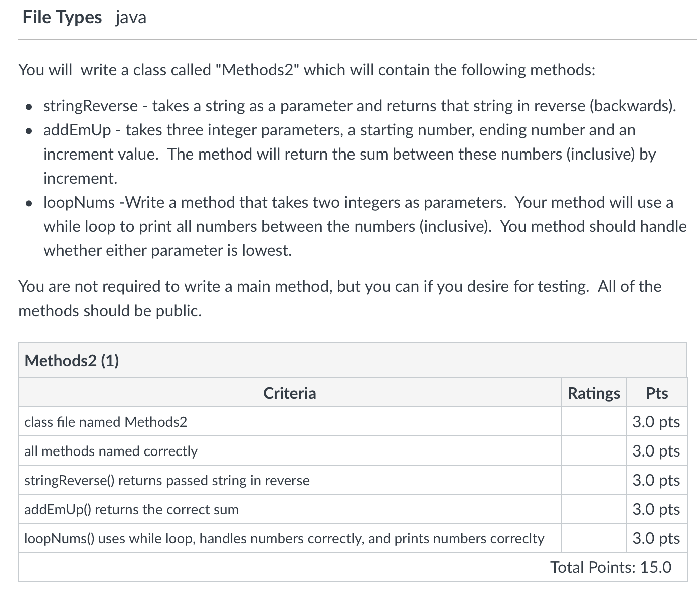
Task: Click the Methods2 (1) rubric title
Action: 72,360
